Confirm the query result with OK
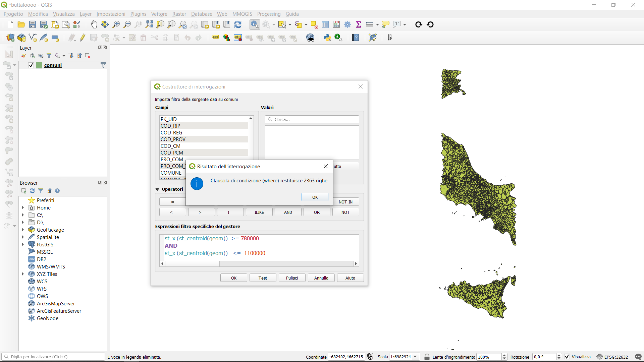 click(315, 197)
